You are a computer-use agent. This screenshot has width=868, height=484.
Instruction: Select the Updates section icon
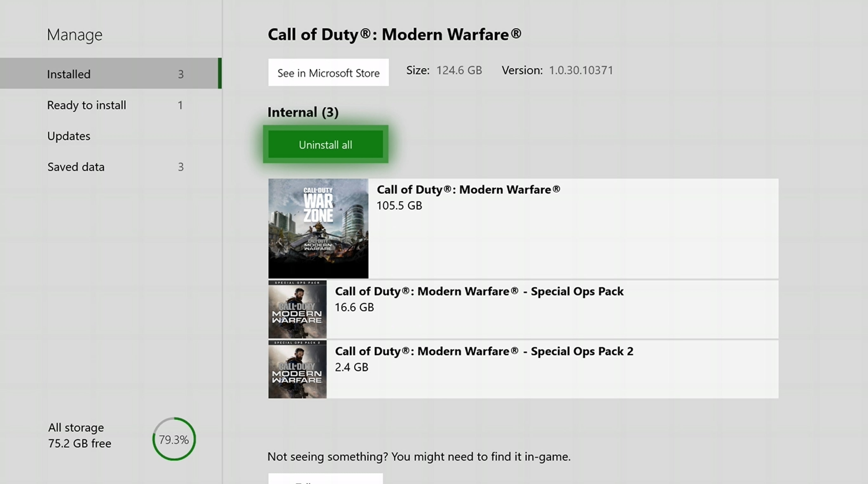tap(68, 135)
